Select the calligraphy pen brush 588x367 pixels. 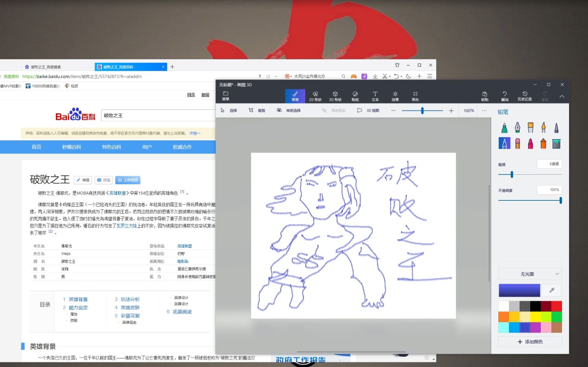pos(518,127)
